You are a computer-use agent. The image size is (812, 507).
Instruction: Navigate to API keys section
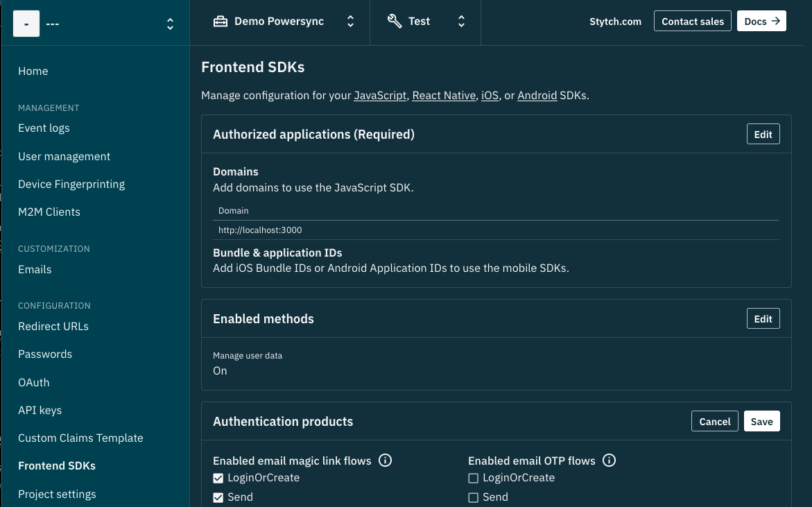pyautogui.click(x=40, y=410)
